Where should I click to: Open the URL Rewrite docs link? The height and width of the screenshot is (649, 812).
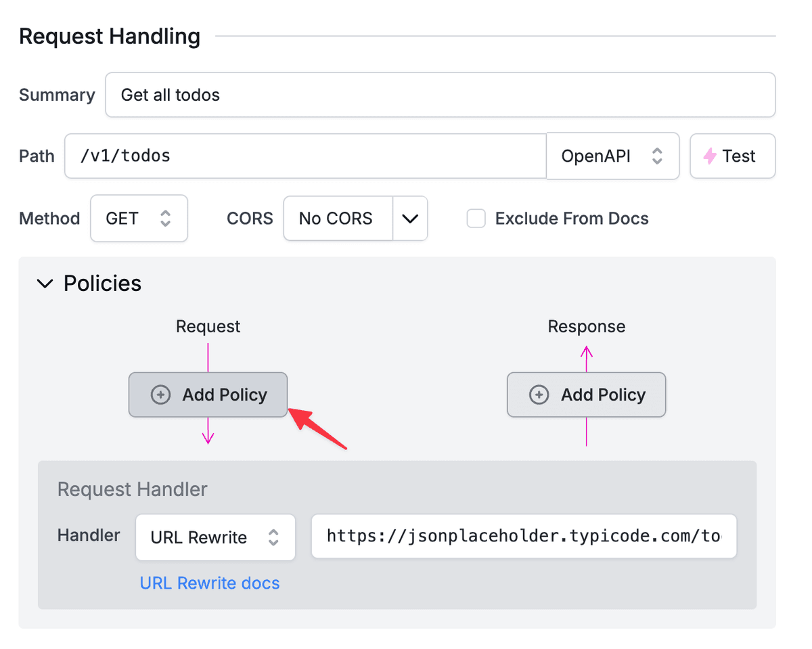[210, 583]
